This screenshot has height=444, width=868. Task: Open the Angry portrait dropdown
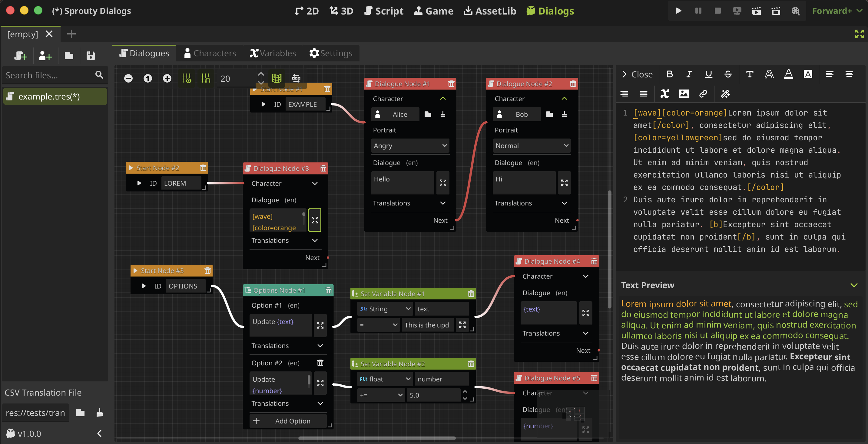tap(410, 145)
